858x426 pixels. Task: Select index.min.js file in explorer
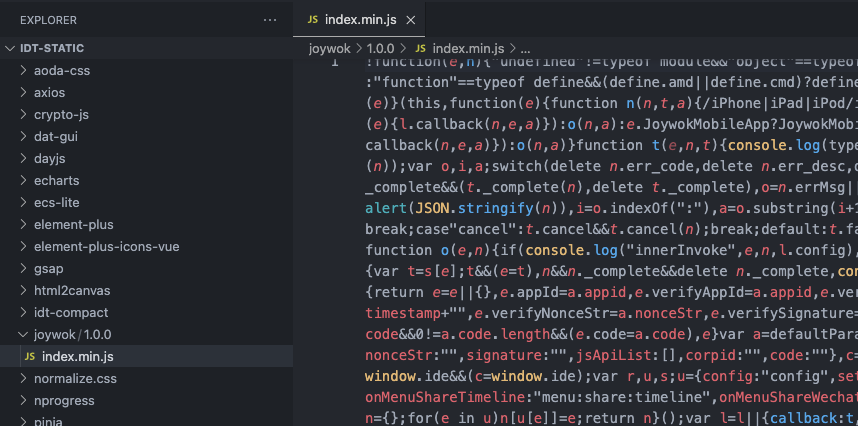[x=77, y=357]
